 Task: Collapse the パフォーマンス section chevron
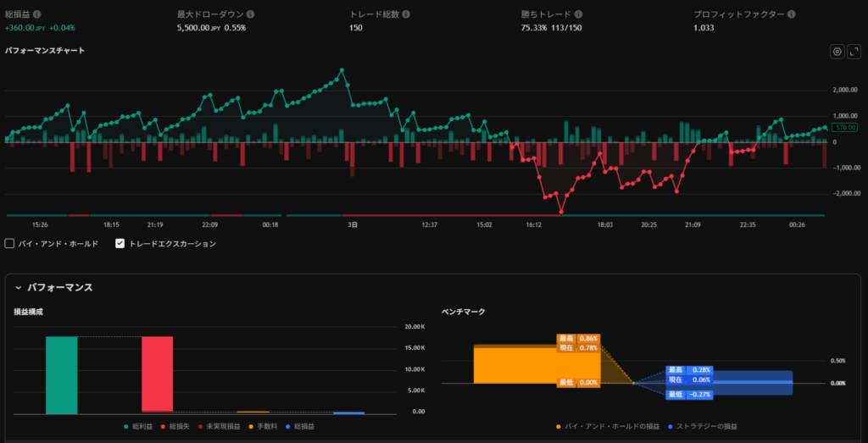18,288
